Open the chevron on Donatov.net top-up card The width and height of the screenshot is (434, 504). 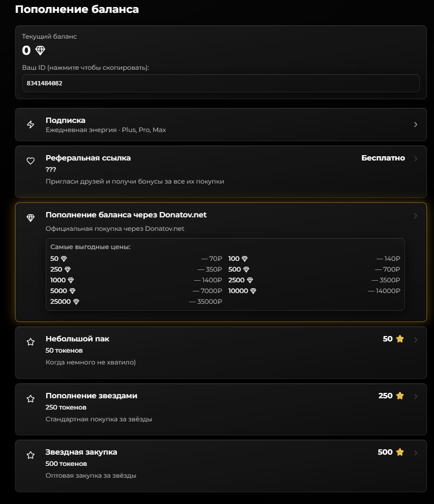416,216
